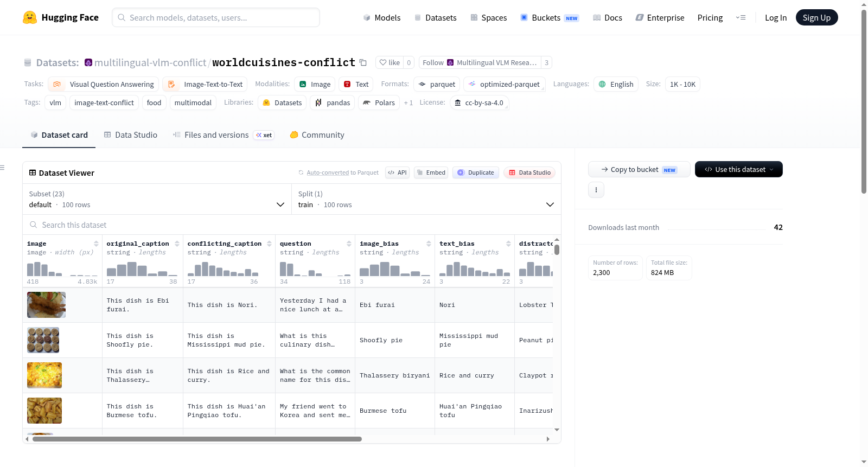868x467 pixels.
Task: Open the cc-by-sa-4.0 license tag
Action: click(479, 103)
